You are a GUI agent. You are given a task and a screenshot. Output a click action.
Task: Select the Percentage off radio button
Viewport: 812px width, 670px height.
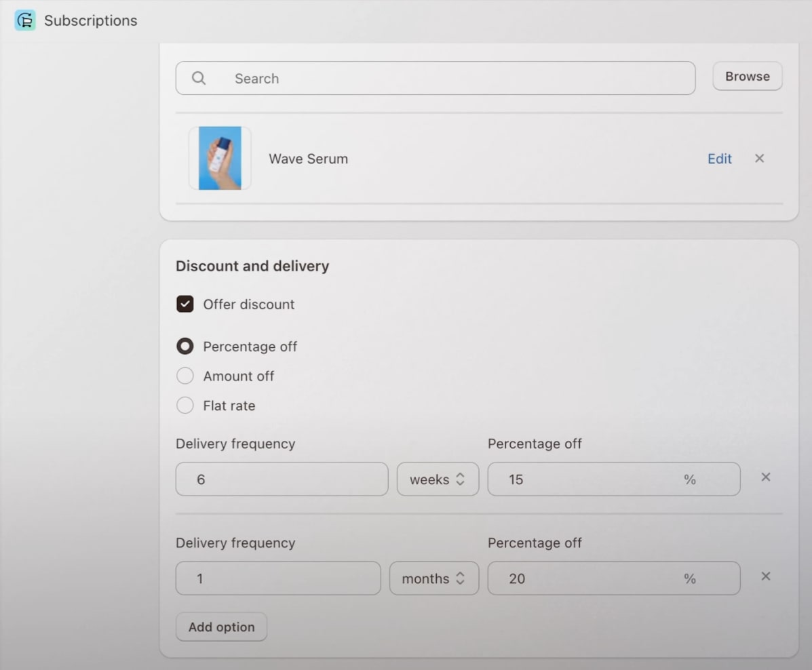185,346
